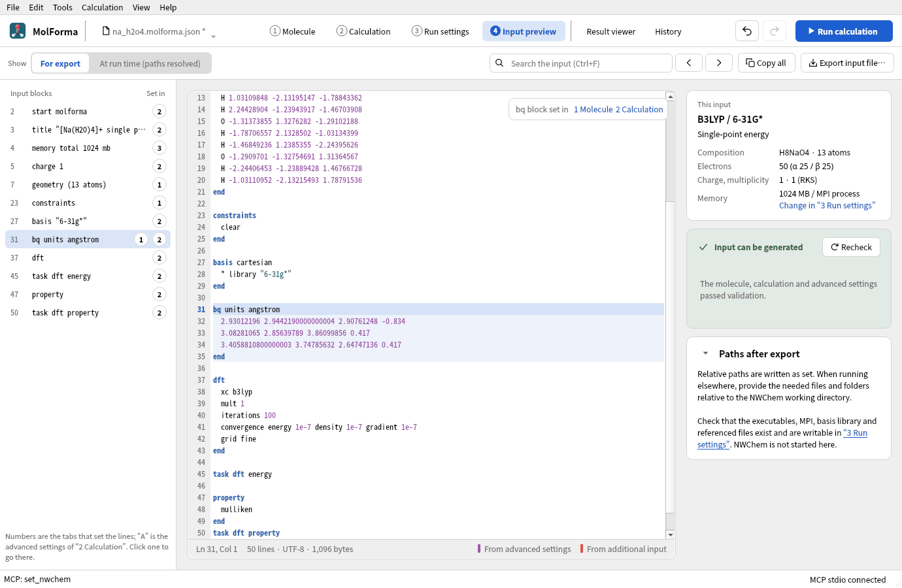Open 3 Run settings link in Paths

(782, 438)
